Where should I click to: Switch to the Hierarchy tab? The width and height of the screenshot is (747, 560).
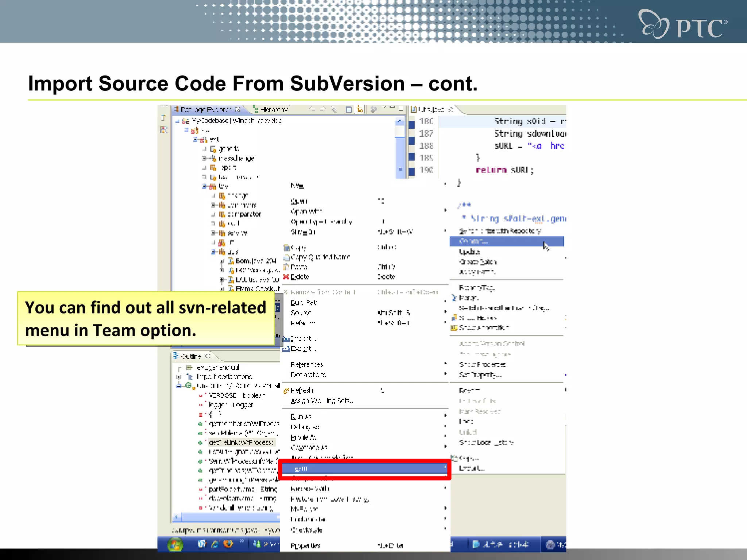pos(271,109)
